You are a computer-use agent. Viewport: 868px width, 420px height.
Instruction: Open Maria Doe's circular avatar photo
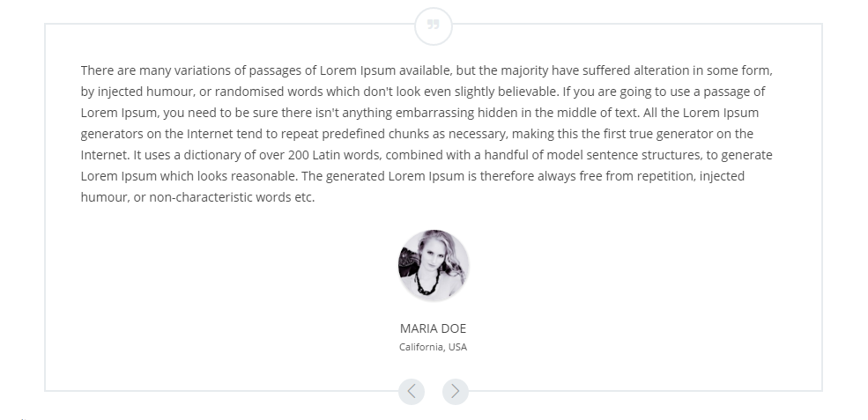pyautogui.click(x=434, y=266)
